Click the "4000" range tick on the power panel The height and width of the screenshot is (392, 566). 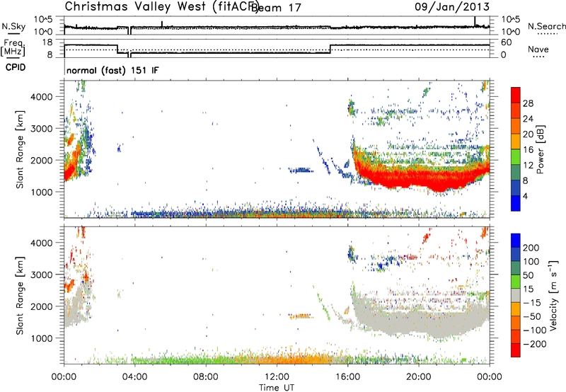coord(42,97)
